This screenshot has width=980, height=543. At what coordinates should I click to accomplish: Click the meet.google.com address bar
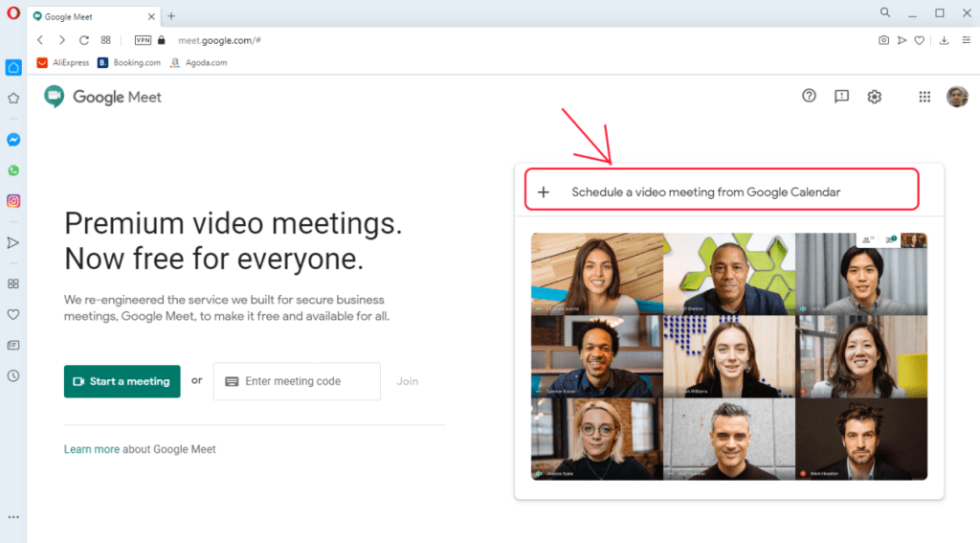point(219,40)
